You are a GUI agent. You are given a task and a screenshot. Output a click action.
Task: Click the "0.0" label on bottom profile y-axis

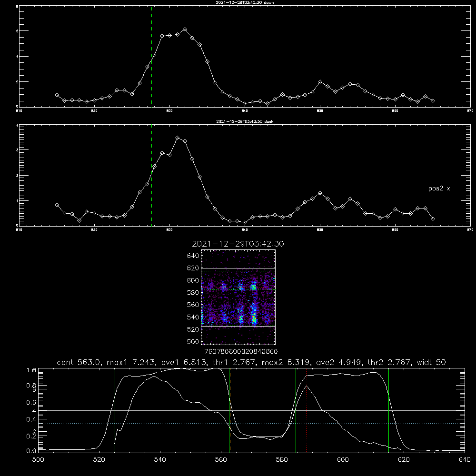[31, 451]
